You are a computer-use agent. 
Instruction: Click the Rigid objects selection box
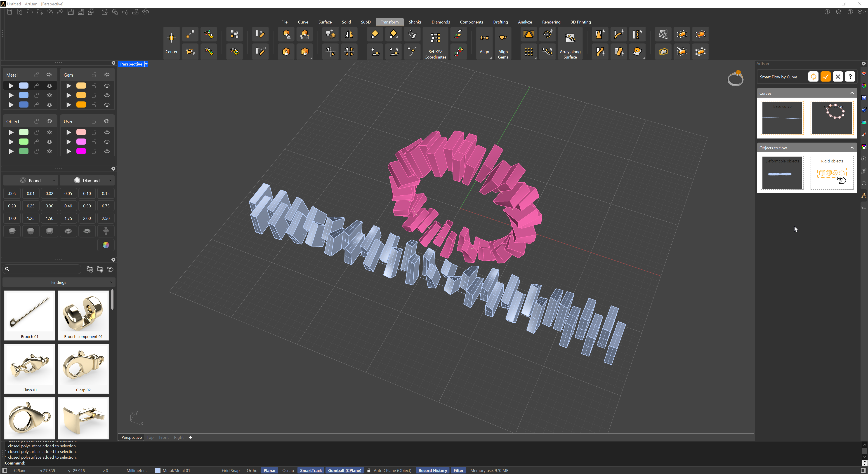(832, 172)
